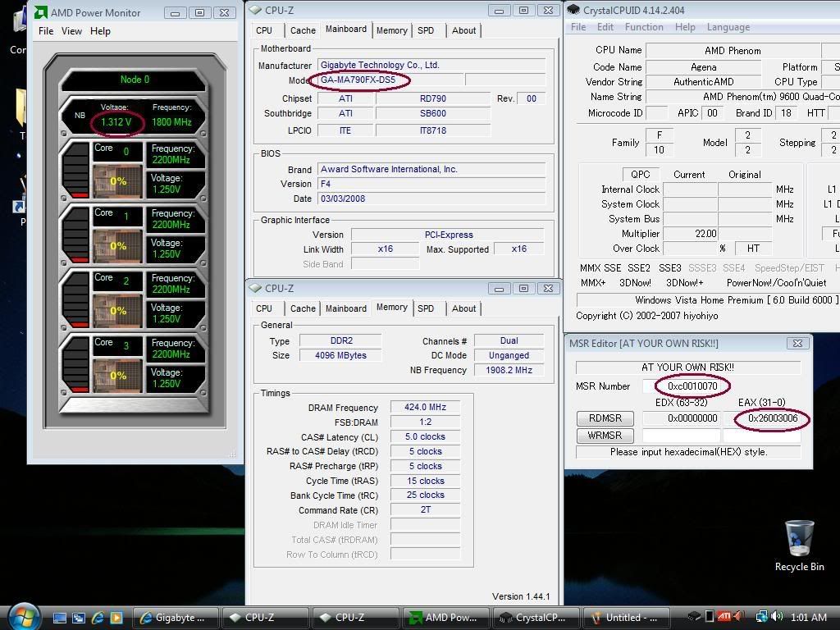Click Show Desktop quick launch icon
The height and width of the screenshot is (630, 840).
coord(59,618)
